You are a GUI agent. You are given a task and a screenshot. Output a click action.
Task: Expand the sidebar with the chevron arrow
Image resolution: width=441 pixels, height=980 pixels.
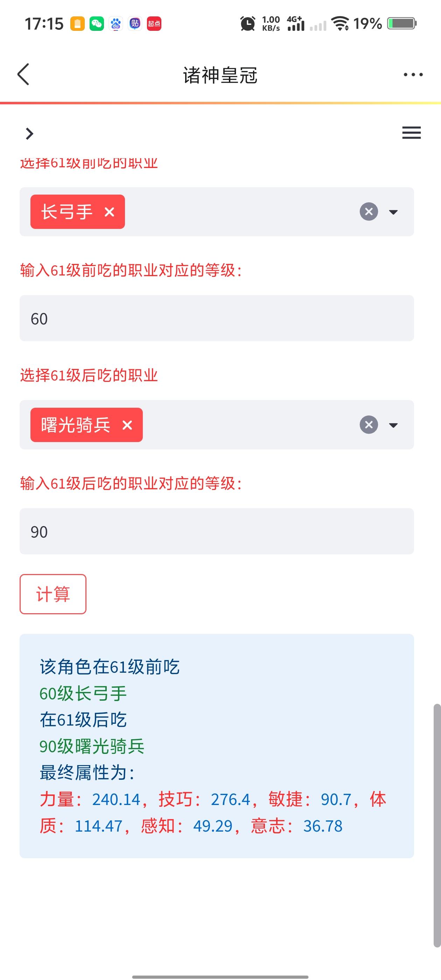coord(29,134)
